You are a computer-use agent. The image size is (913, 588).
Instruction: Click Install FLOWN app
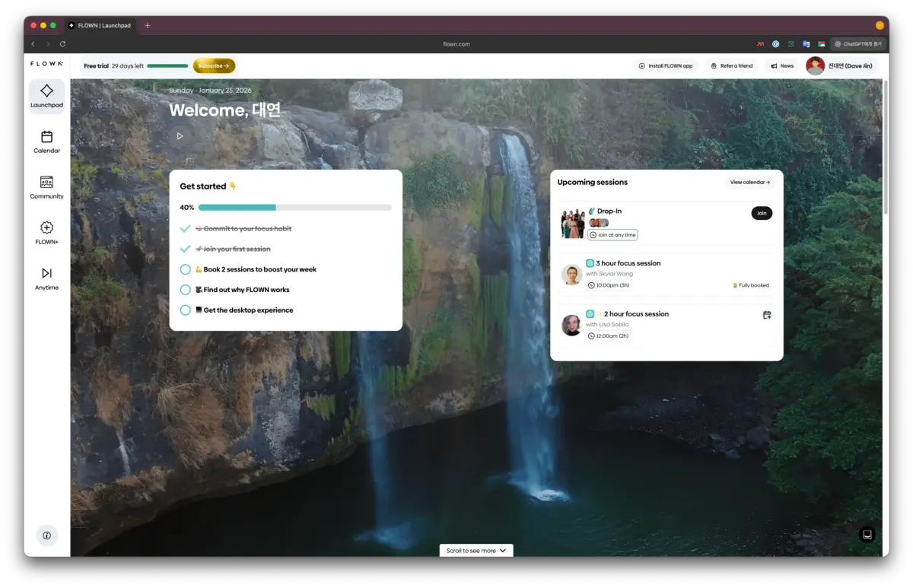666,66
